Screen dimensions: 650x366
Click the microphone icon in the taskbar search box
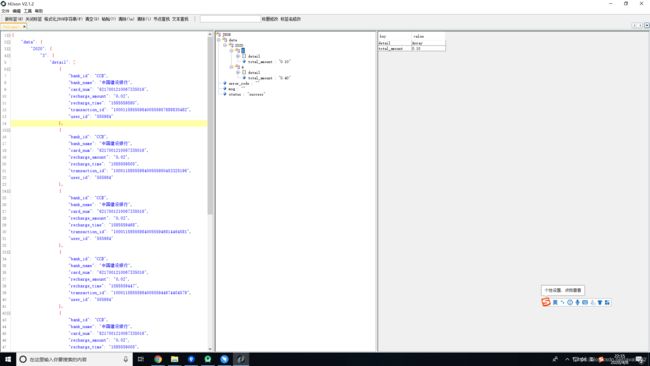[126, 359]
